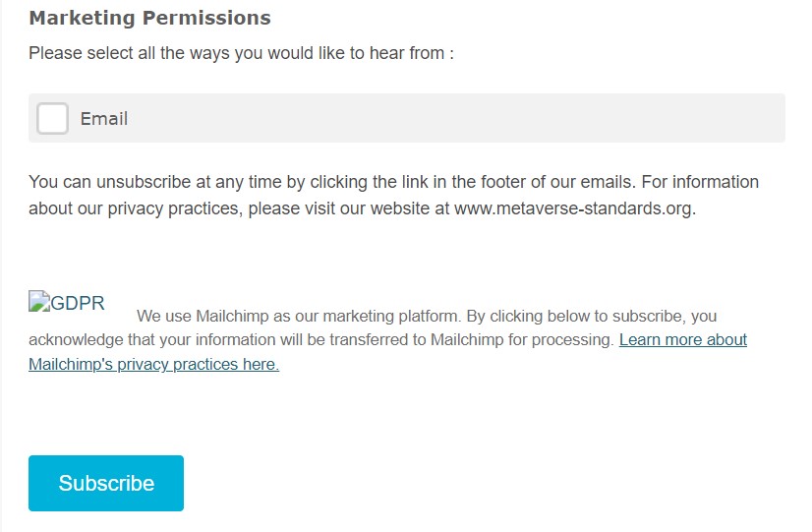Click the Email label text
This screenshot has height=532, width=812.
pos(104,119)
